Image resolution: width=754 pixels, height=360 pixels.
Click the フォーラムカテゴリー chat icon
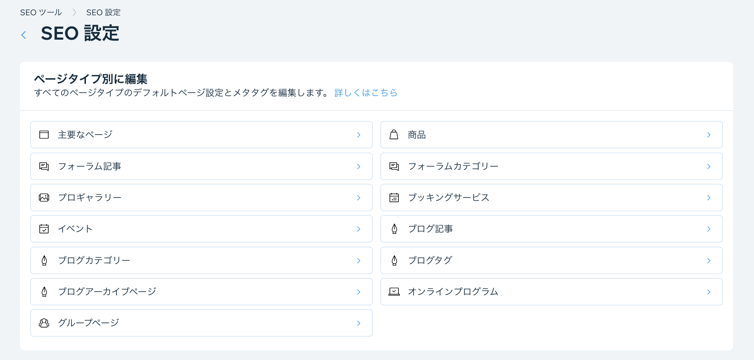[394, 166]
